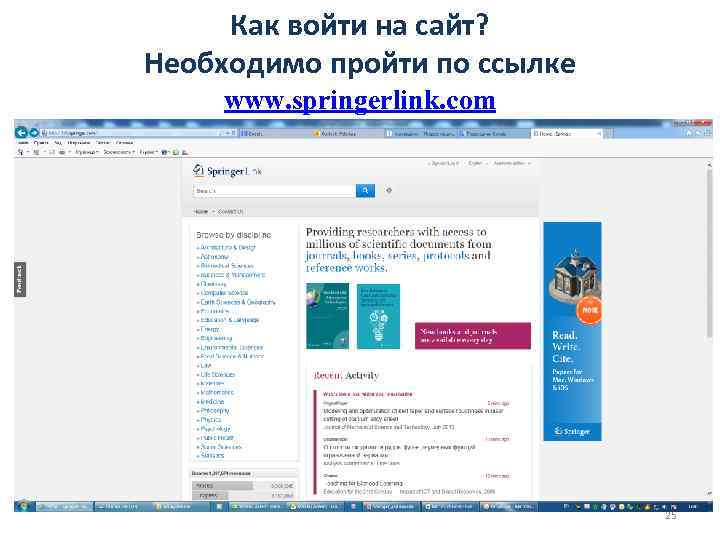This screenshot has height=540, width=720.
Task: Switch to the fourth browser tab
Action: (x=493, y=133)
